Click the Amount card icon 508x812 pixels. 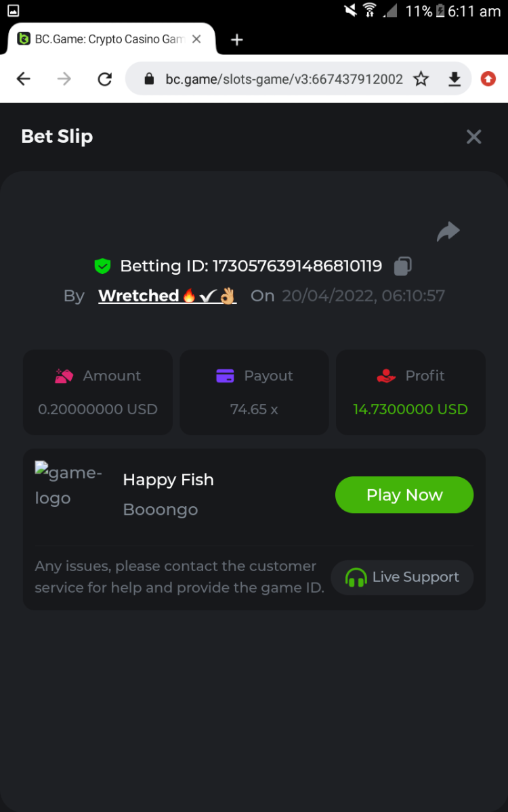64,376
